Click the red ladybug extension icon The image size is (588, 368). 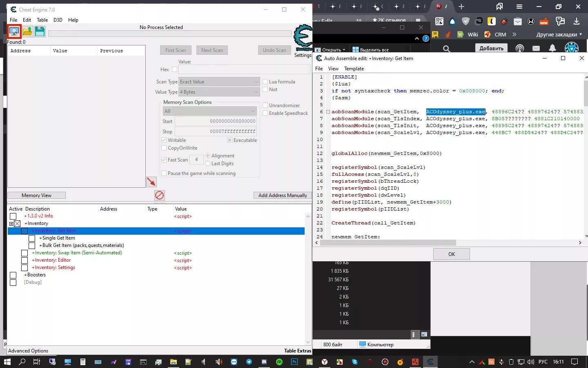pyautogui.click(x=505, y=21)
